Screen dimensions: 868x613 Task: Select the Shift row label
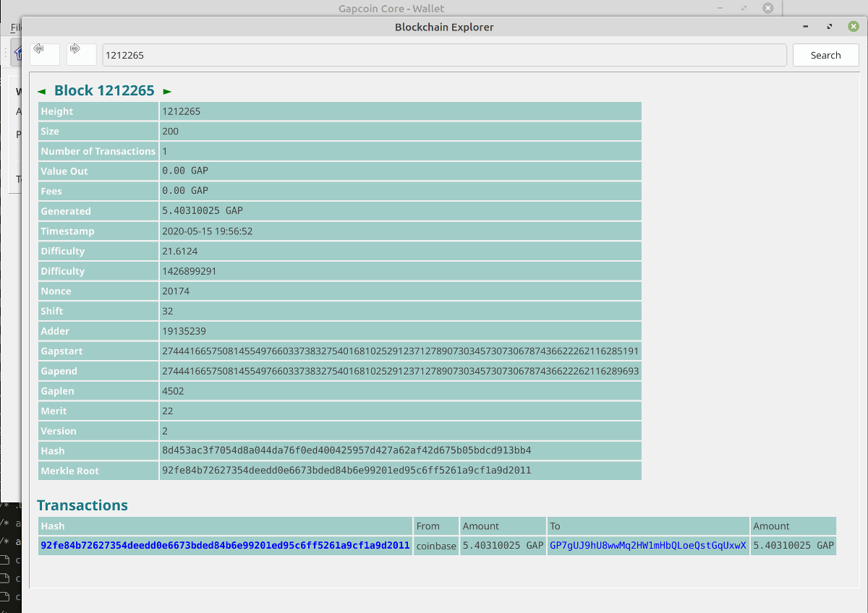click(52, 312)
